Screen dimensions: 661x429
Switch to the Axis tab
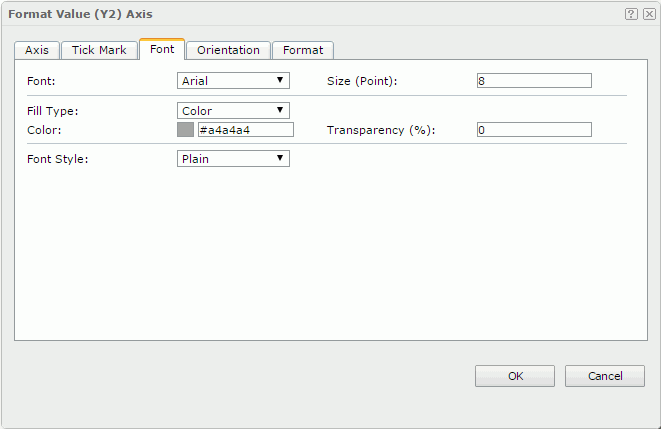click(x=37, y=50)
